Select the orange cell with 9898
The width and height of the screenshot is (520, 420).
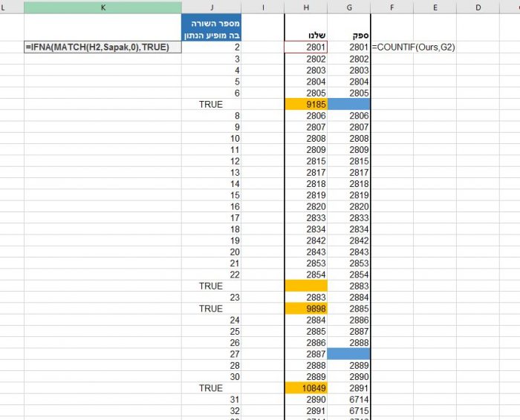click(x=306, y=309)
